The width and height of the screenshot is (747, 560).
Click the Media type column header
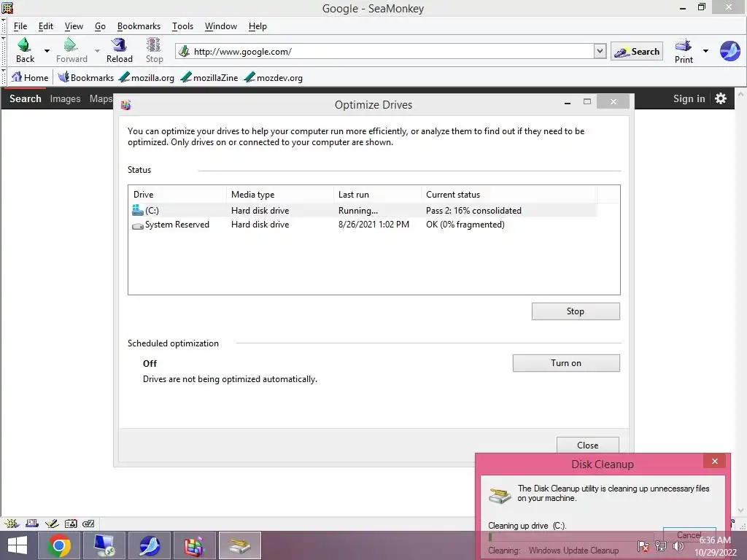[x=279, y=194]
